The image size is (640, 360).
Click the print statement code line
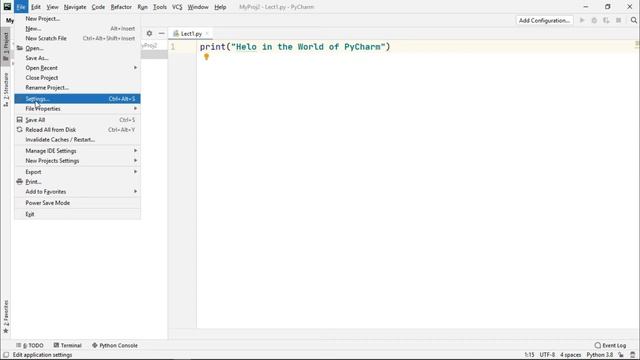295,47
